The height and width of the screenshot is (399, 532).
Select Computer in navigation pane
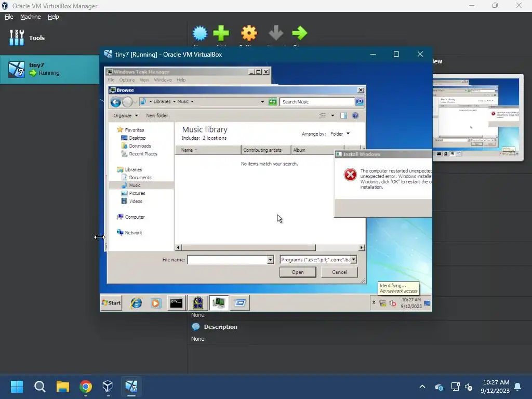130,217
